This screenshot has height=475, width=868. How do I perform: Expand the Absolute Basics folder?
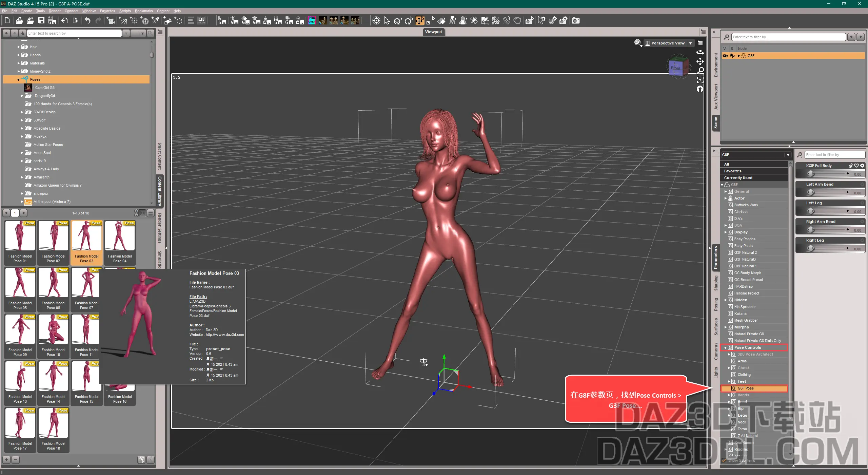22,128
